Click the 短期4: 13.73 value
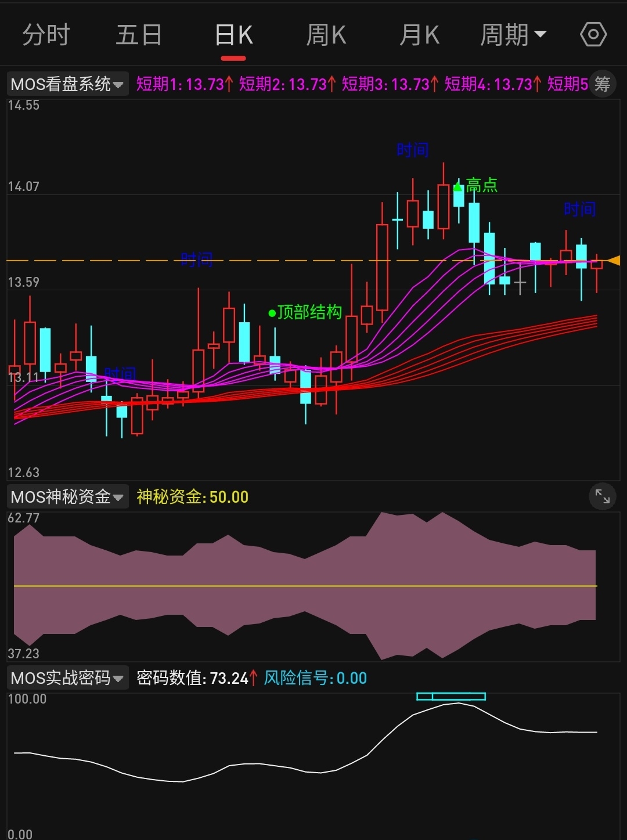This screenshot has height=840, width=627. [x=493, y=84]
